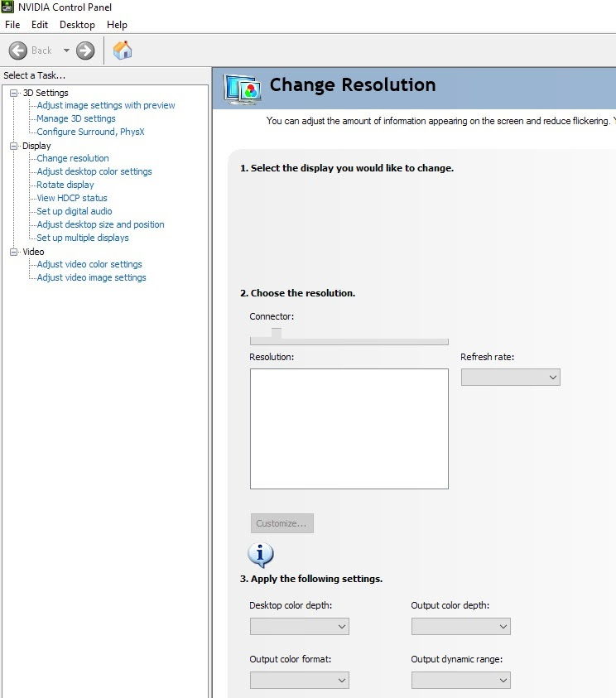Open Configure Surround, PhysX

(x=90, y=132)
